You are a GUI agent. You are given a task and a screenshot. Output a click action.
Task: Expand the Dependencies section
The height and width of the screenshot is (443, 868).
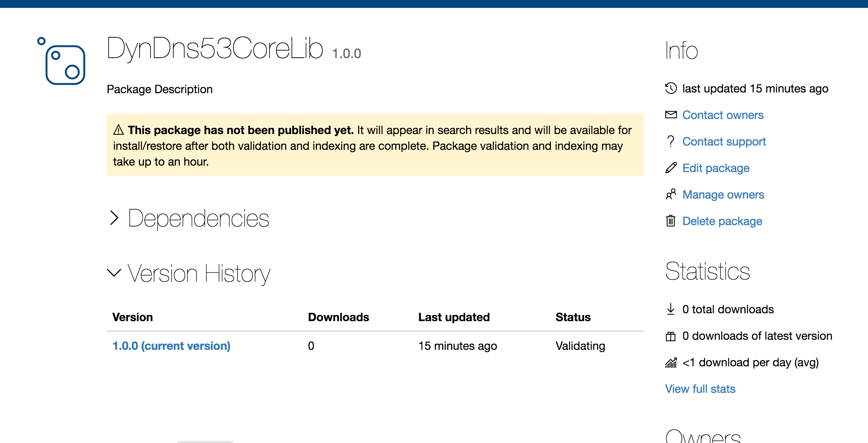click(x=198, y=218)
